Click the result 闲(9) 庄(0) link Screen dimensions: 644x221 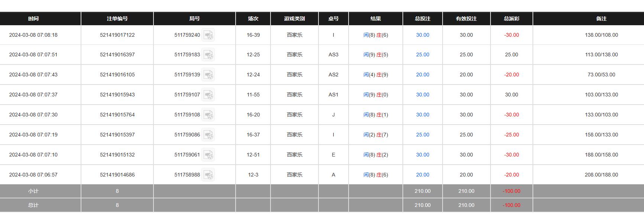[376, 95]
